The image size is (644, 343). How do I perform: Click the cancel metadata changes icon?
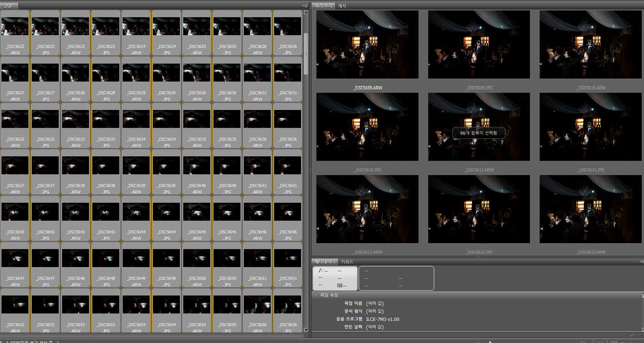tap(632, 335)
